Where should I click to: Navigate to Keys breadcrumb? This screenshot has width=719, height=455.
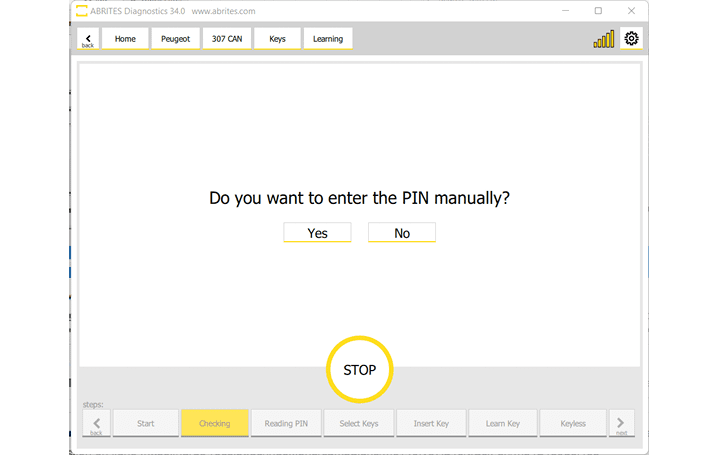pyautogui.click(x=277, y=39)
